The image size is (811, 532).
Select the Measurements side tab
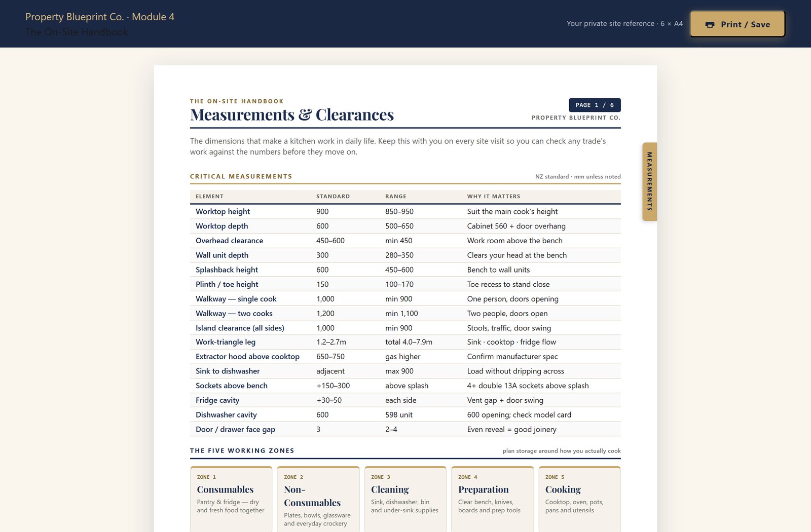point(649,181)
